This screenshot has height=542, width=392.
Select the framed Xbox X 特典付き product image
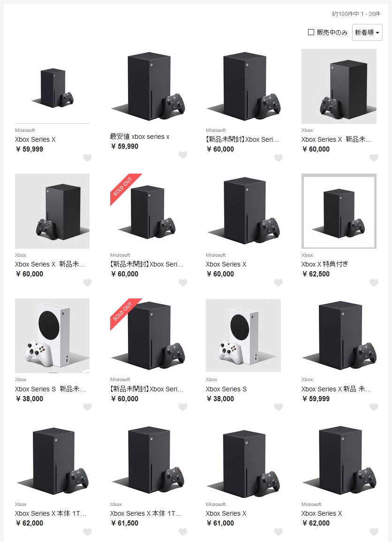click(339, 211)
